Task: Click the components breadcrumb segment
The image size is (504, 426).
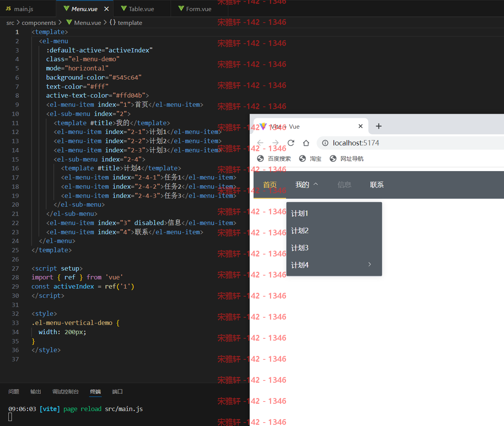Action: click(39, 23)
